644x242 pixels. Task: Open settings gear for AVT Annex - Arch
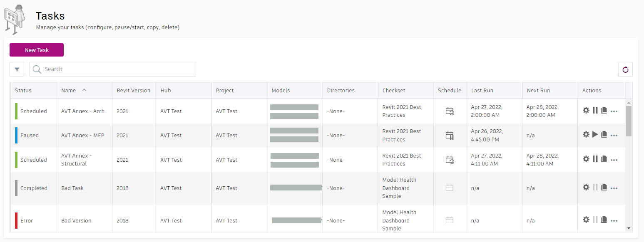pos(586,111)
